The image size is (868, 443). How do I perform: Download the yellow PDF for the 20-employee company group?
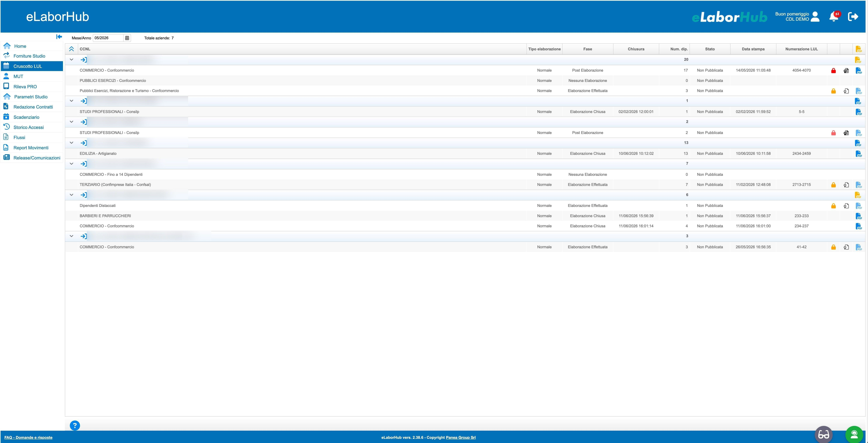point(858,60)
